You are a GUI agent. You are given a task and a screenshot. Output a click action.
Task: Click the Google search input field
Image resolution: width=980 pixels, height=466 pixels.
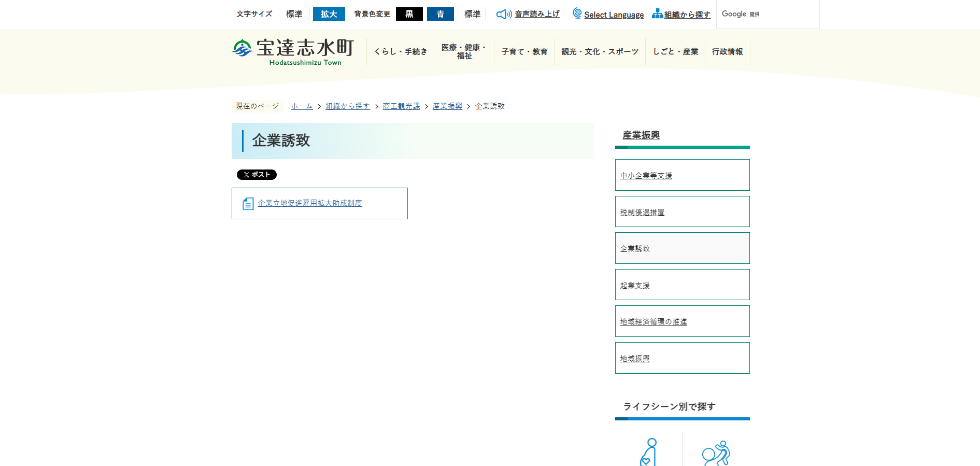pyautogui.click(x=768, y=14)
